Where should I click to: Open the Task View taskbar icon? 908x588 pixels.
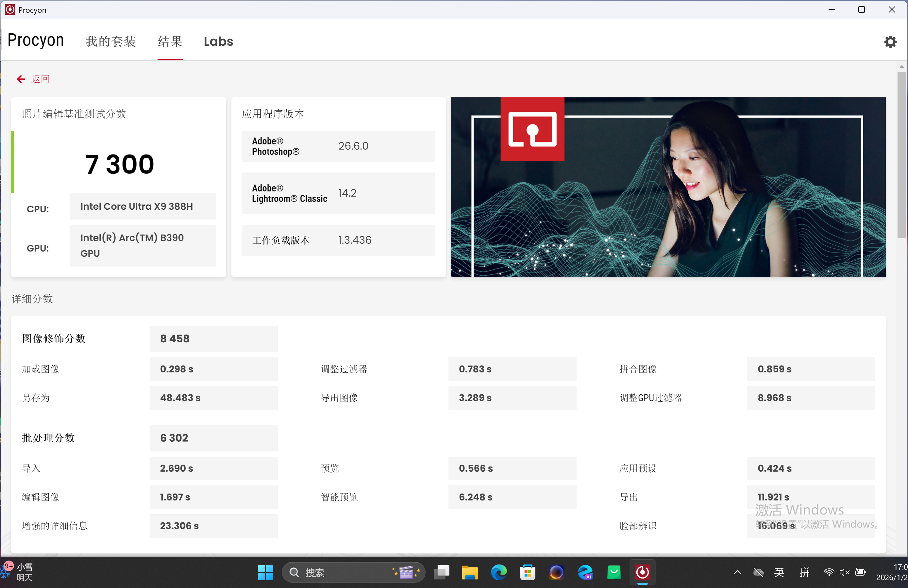point(441,572)
